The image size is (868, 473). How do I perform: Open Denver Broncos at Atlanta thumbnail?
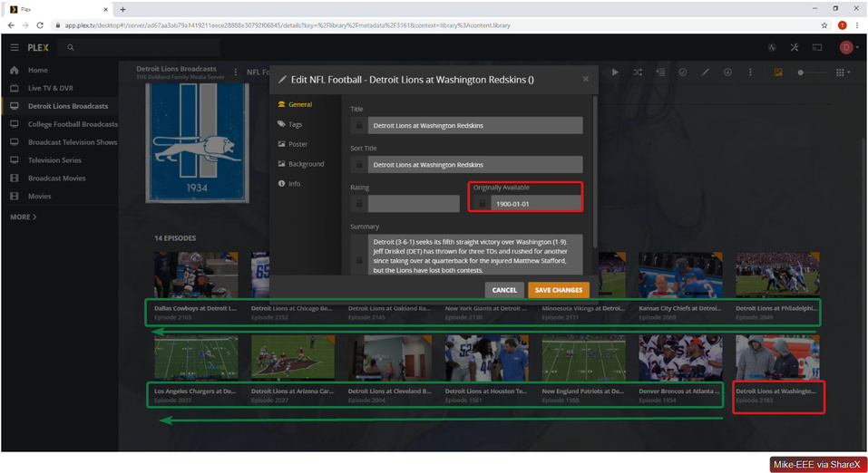pos(680,357)
